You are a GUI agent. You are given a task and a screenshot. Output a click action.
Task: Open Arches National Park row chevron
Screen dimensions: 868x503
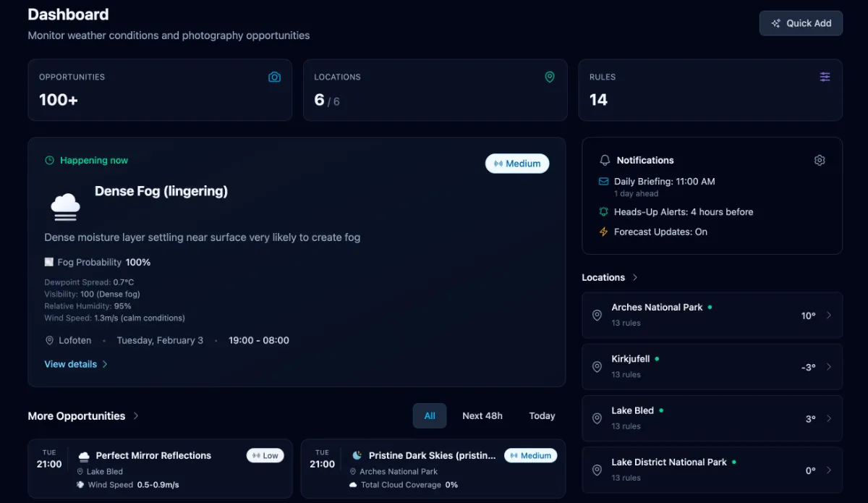[x=829, y=316]
